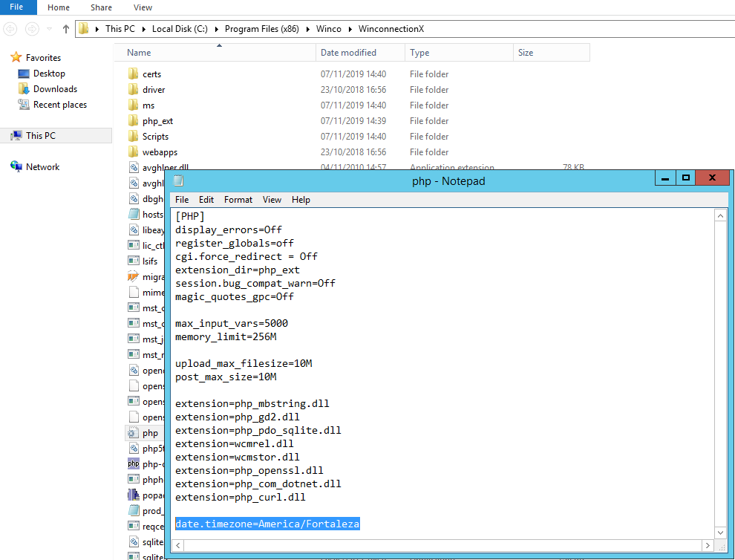Click the This PC computer icon in sidebar
The height and width of the screenshot is (560, 735).
[x=16, y=136]
